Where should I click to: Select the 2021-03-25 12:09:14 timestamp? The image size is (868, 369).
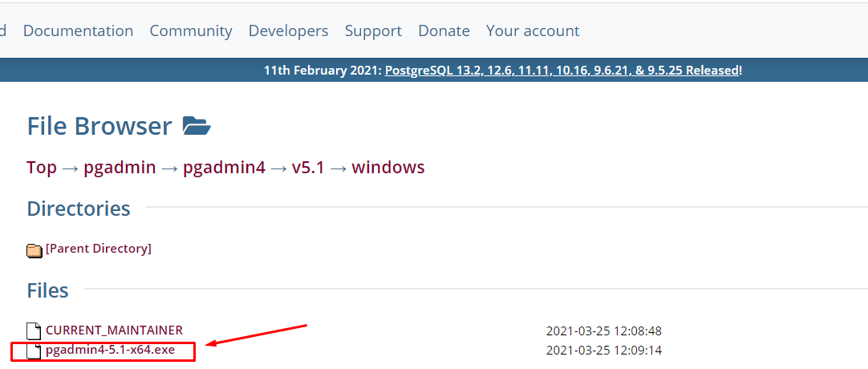(x=604, y=351)
